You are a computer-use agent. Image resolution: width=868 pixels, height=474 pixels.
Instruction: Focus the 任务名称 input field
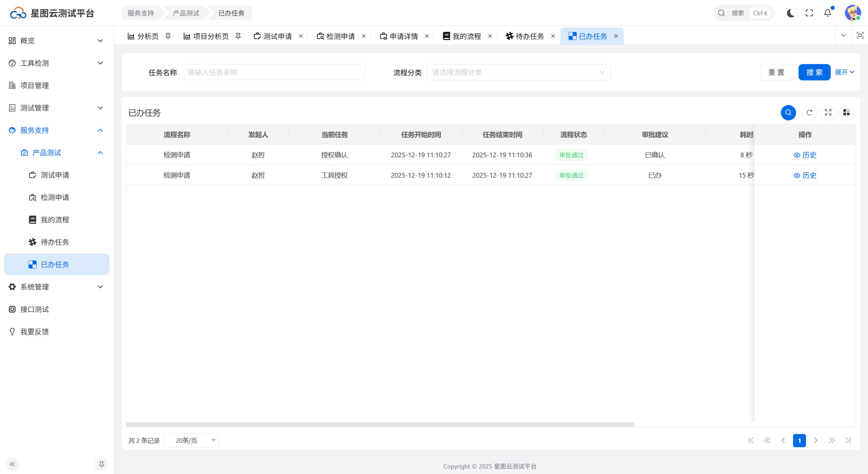(274, 72)
